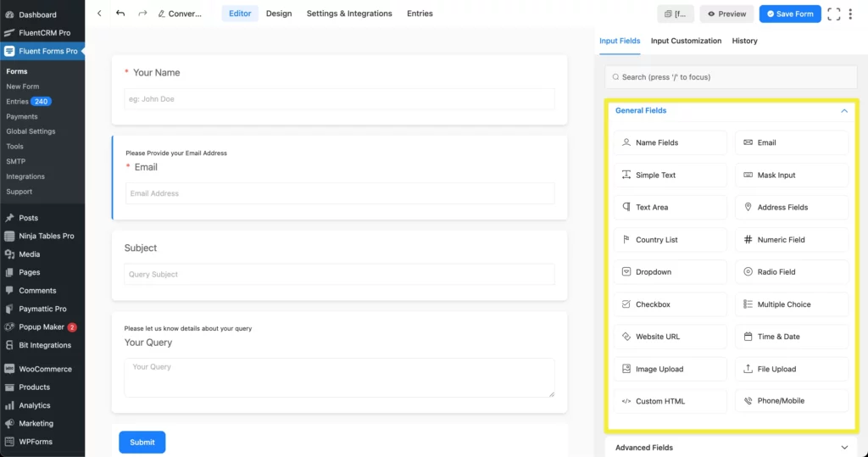This screenshot has width=868, height=457.
Task: Add the Name Fields element
Action: pos(670,142)
